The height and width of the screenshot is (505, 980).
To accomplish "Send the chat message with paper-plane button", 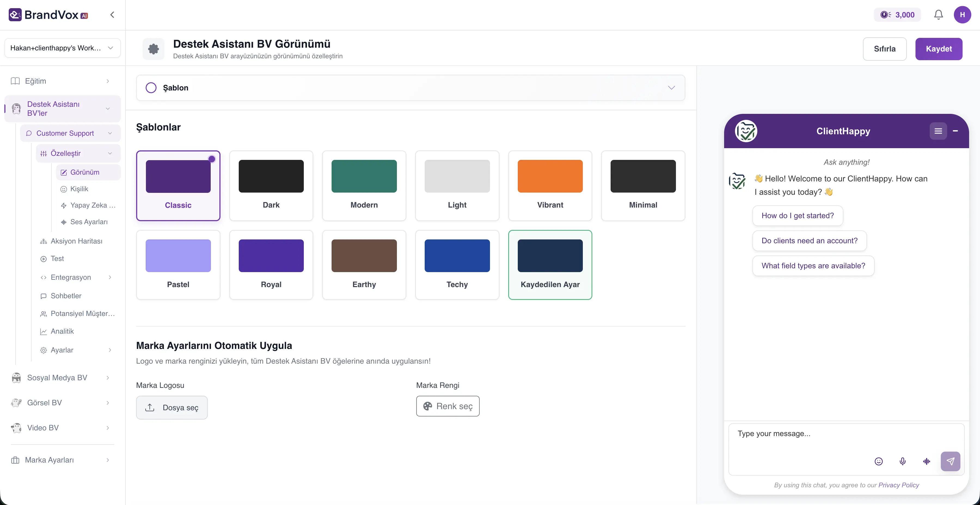I will pyautogui.click(x=950, y=461).
